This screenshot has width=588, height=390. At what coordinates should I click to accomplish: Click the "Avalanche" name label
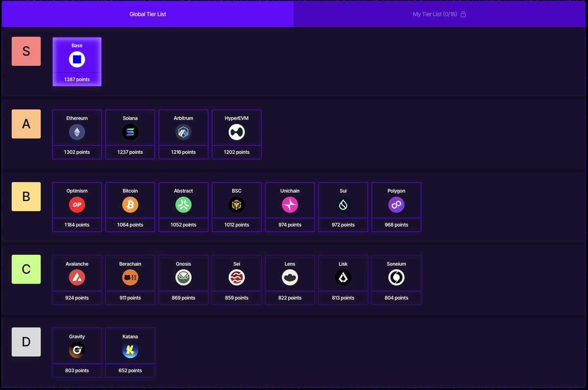tap(77, 264)
